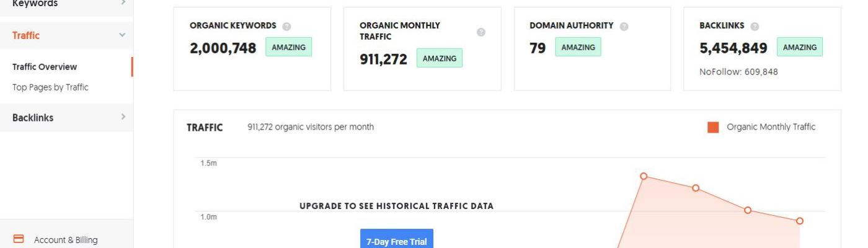This screenshot has height=248, width=868.
Task: Click the second chart data point from peak
Action: click(696, 188)
